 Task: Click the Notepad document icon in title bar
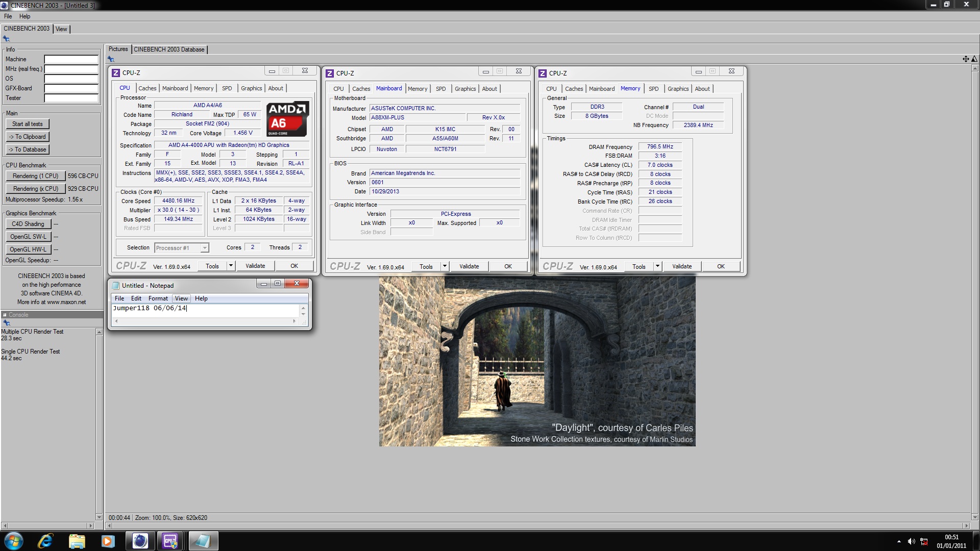(x=116, y=285)
